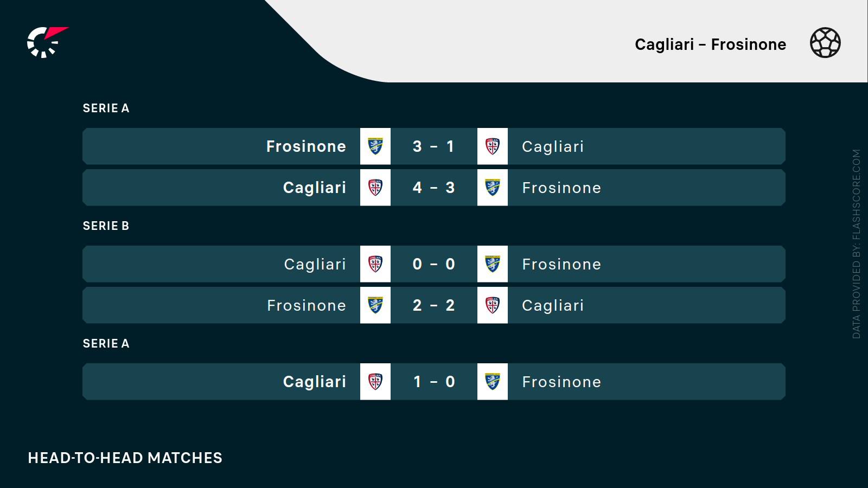Click Frosinone crest in the 3-1 match
The width and height of the screenshot is (868, 488).
pos(375,146)
